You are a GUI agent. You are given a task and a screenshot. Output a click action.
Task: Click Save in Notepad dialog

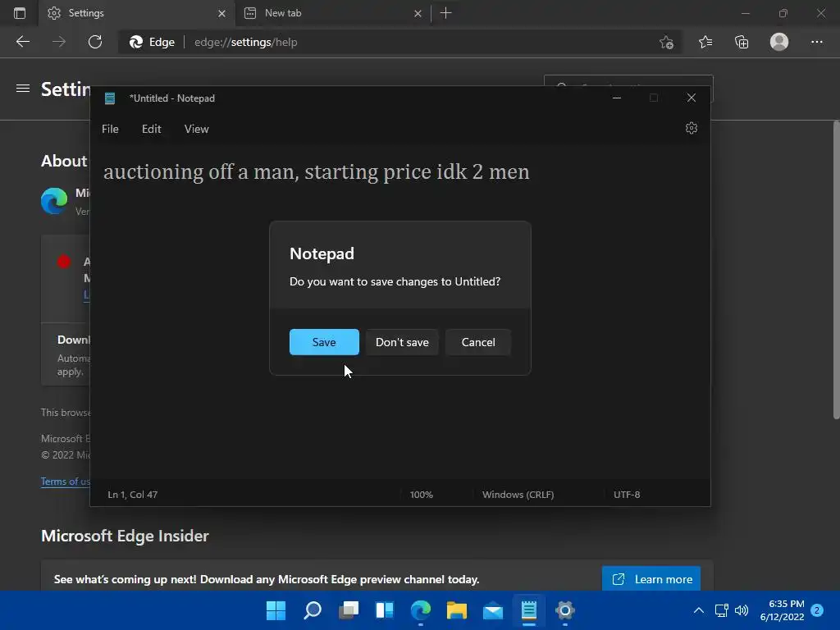tap(324, 342)
